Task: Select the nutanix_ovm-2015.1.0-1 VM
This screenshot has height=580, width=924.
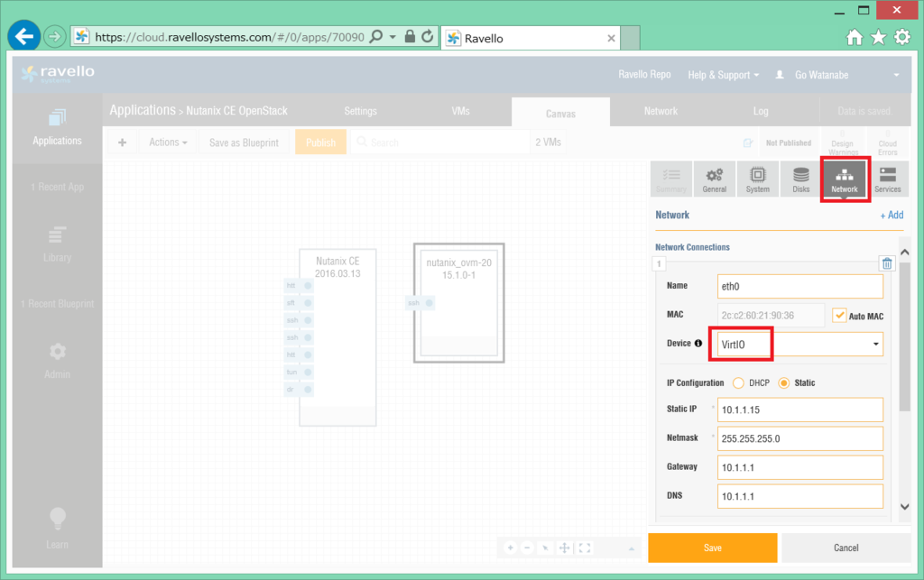Action: 459,303
